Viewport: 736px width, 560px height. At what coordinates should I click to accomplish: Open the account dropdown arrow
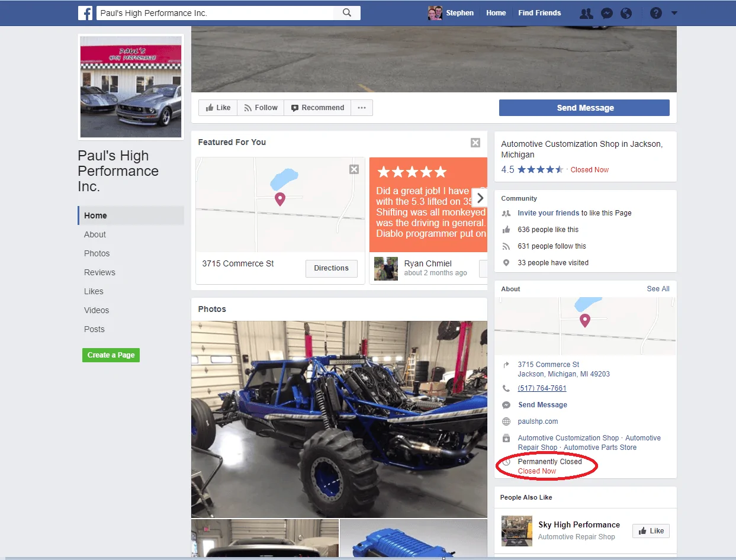(674, 13)
